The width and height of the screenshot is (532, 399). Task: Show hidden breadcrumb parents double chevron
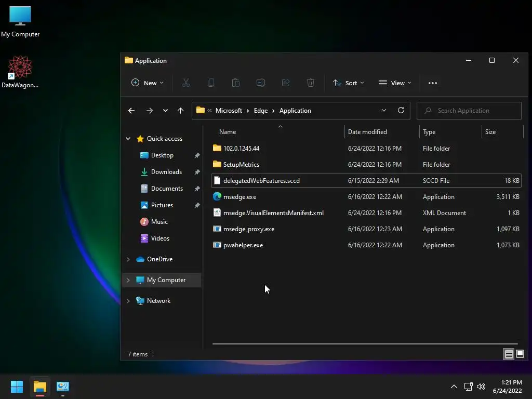tap(209, 110)
